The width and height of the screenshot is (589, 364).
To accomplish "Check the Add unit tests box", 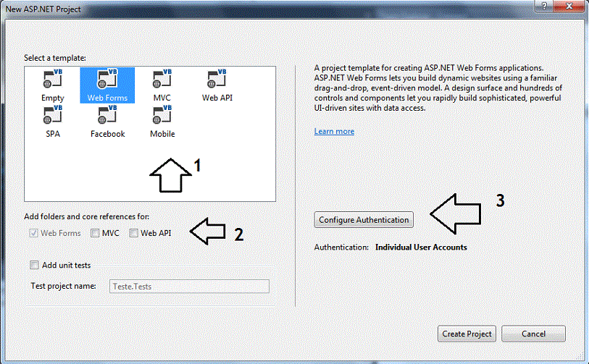I will pos(34,265).
